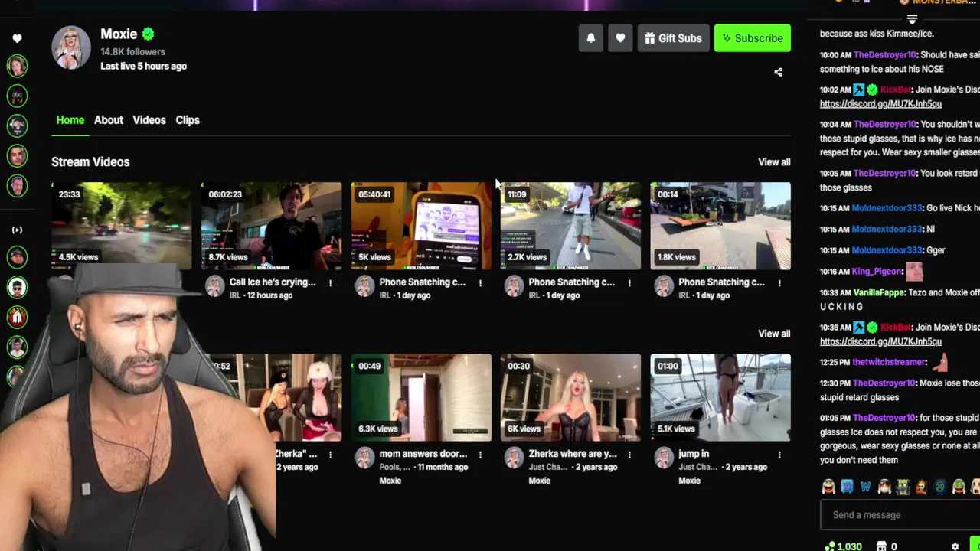This screenshot has height=551, width=980.
Task: Open options menu for mom answers door clip
Action: [x=480, y=455]
